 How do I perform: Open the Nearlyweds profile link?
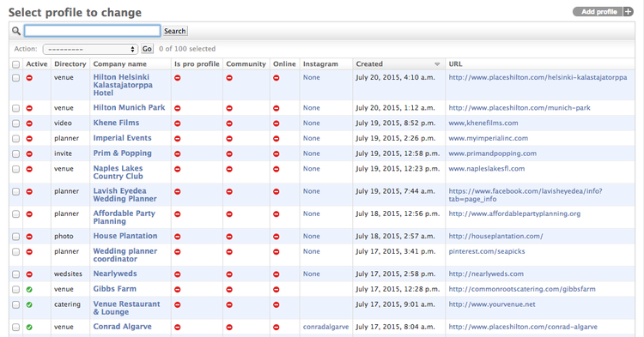pyautogui.click(x=115, y=274)
